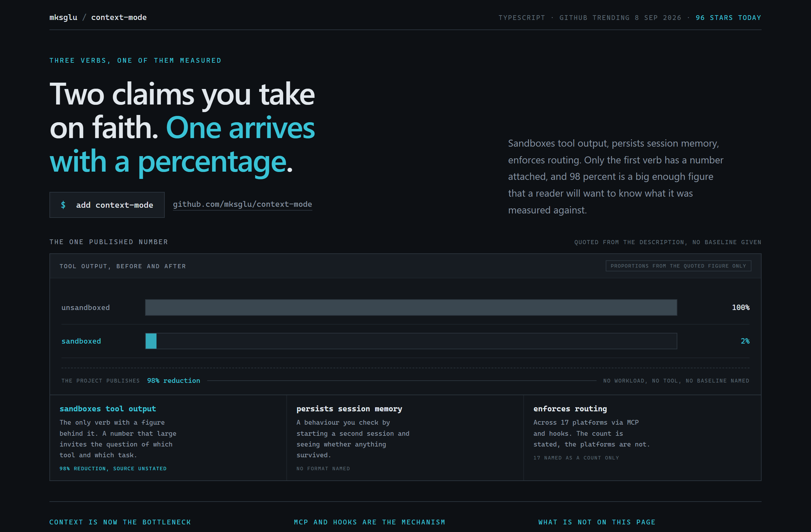Click the 'TYPESCRIPT' label in the header
Image resolution: width=811 pixels, height=532 pixels.
(x=522, y=18)
